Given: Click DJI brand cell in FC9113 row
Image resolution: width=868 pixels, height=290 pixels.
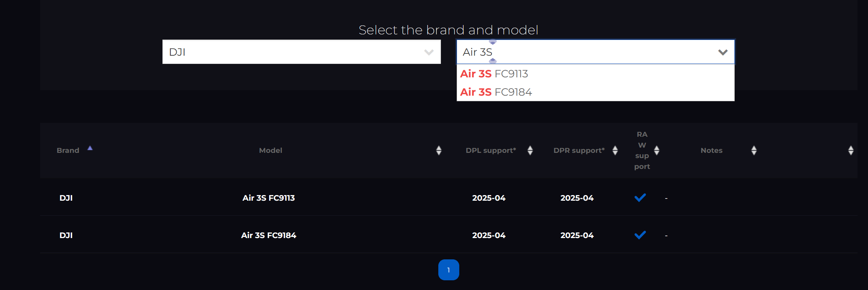Looking at the screenshot, I should (66, 198).
